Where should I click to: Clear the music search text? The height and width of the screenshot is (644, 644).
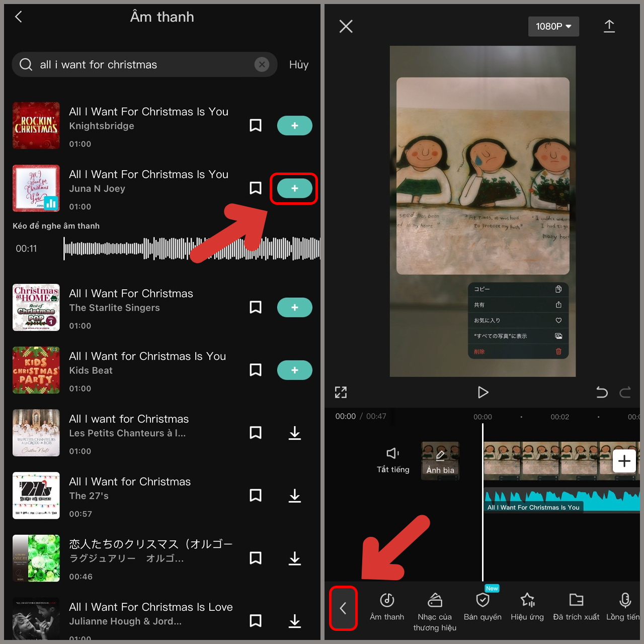pyautogui.click(x=262, y=64)
